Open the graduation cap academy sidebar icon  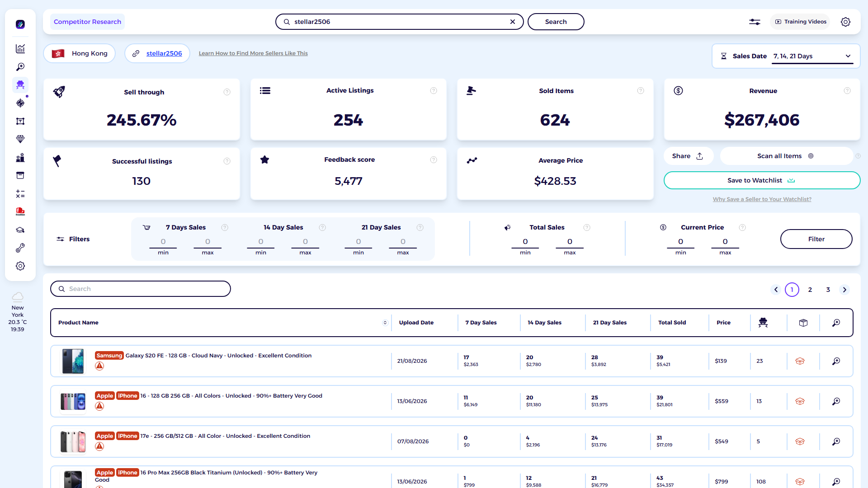[20, 230]
